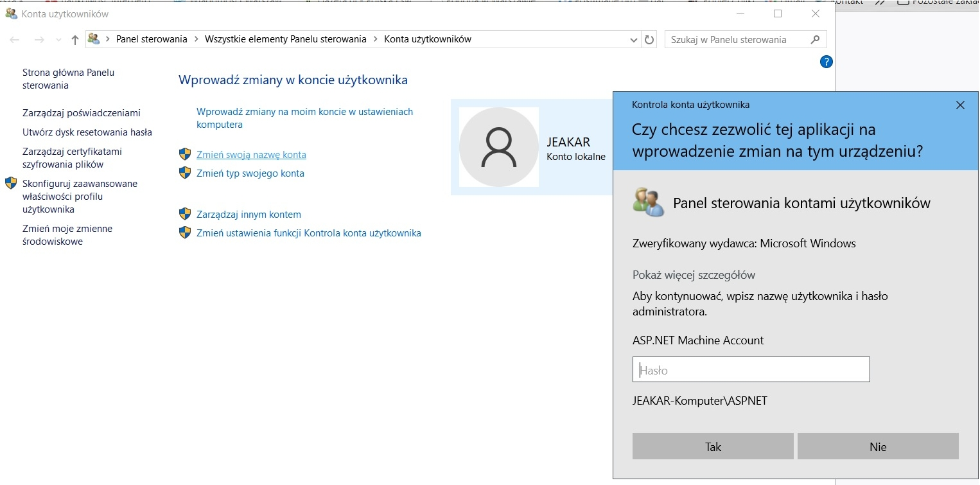The width and height of the screenshot is (980, 485).
Task: Click 'Zmień swoją nazwę konta' link
Action: [251, 155]
